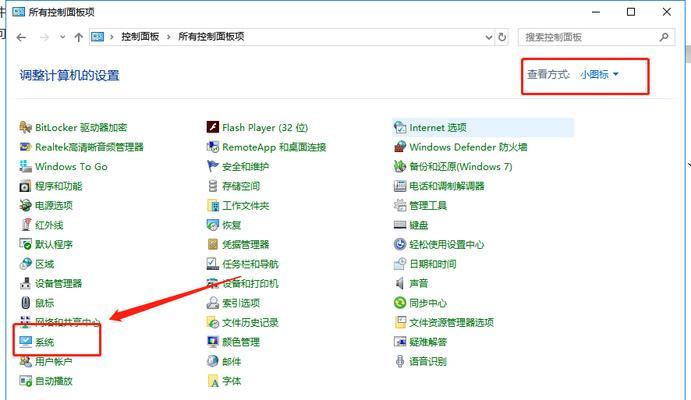Open 电话和调制解调器 icon
This screenshot has width=691, height=400.
(x=400, y=186)
